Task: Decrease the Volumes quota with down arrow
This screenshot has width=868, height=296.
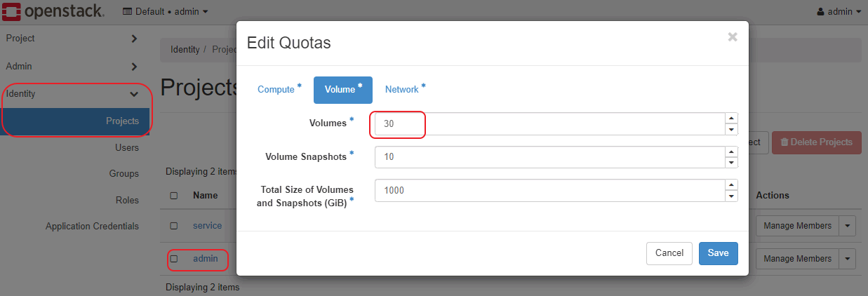Action: click(731, 129)
